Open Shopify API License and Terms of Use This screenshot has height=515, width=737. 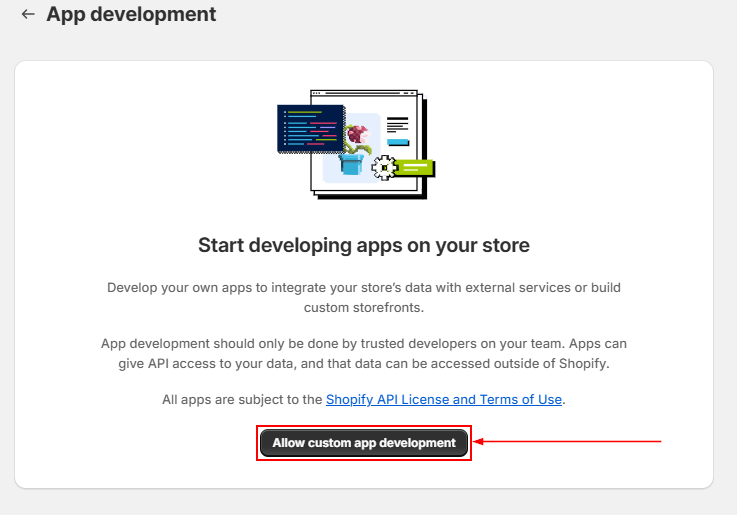[444, 400]
